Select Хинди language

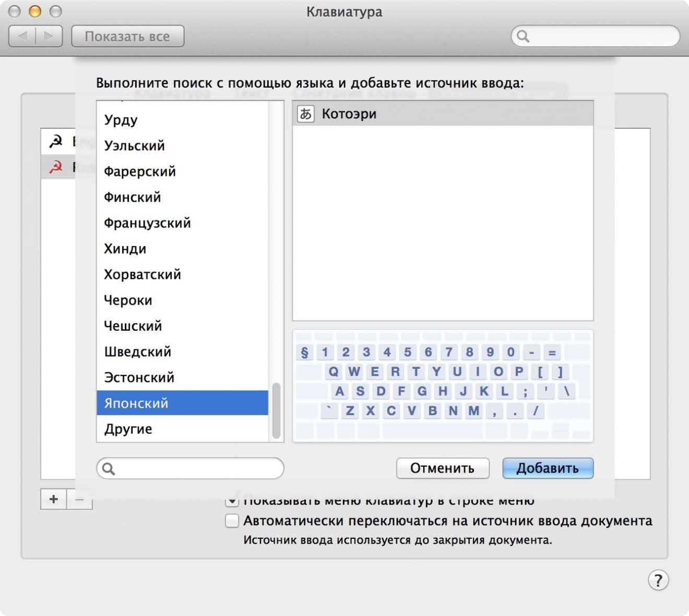(x=182, y=248)
